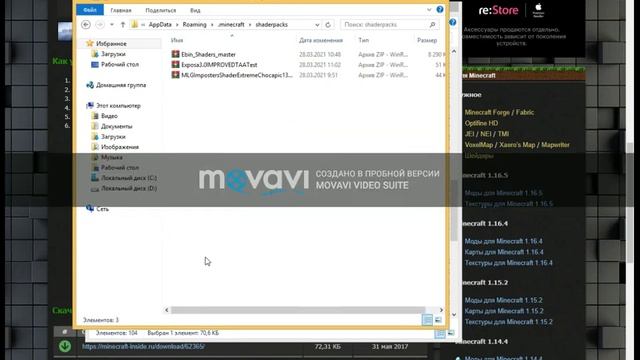Image resolution: width=640 pixels, height=360 pixels.
Task: Click the Back navigation arrow in Explorer
Action: click(86, 24)
